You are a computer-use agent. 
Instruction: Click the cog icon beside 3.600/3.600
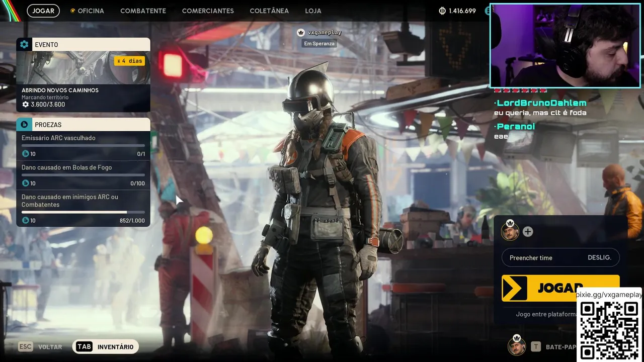[25, 105]
